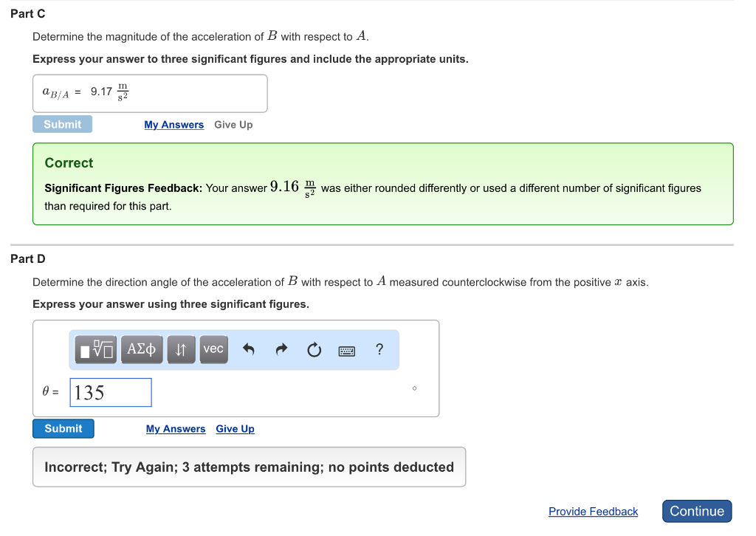Click Give Up under Part C

[233, 125]
